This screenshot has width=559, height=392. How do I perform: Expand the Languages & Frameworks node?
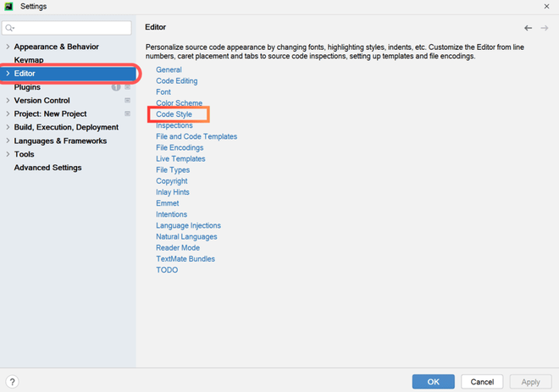click(x=8, y=141)
